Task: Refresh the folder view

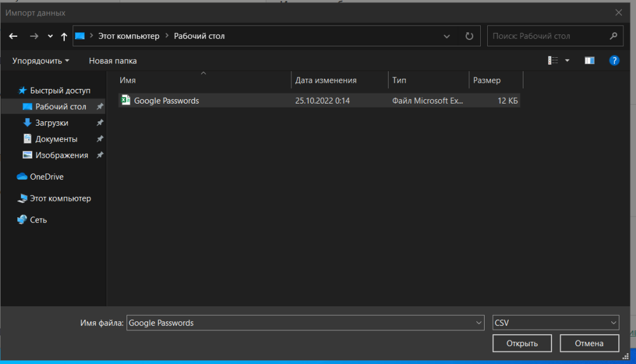Action: (x=469, y=36)
